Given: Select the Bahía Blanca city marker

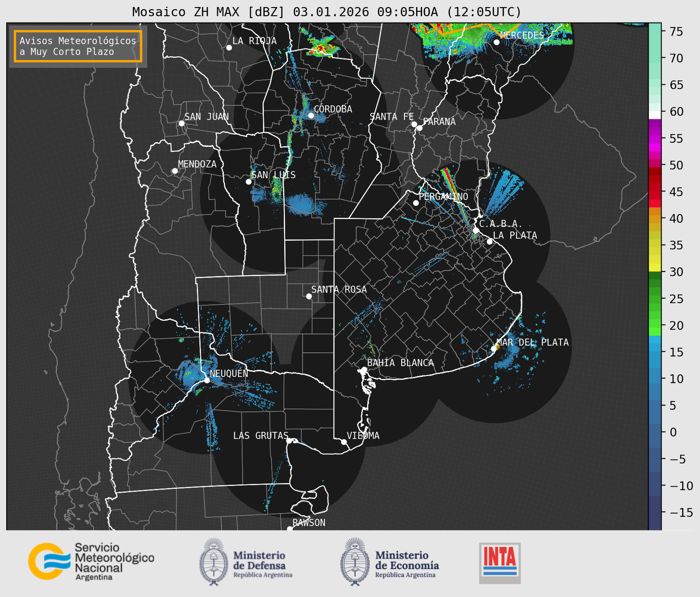Looking at the screenshot, I should [x=364, y=369].
